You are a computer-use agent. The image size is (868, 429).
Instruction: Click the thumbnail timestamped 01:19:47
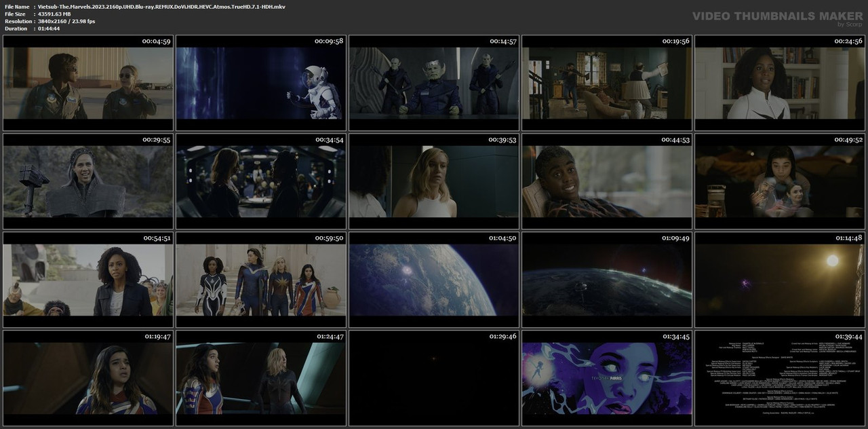click(x=88, y=378)
